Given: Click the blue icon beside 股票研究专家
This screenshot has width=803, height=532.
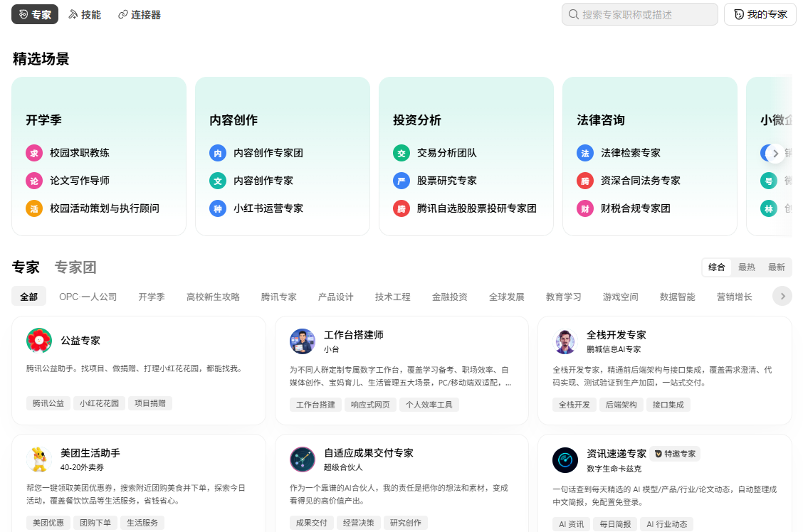Looking at the screenshot, I should pos(401,181).
